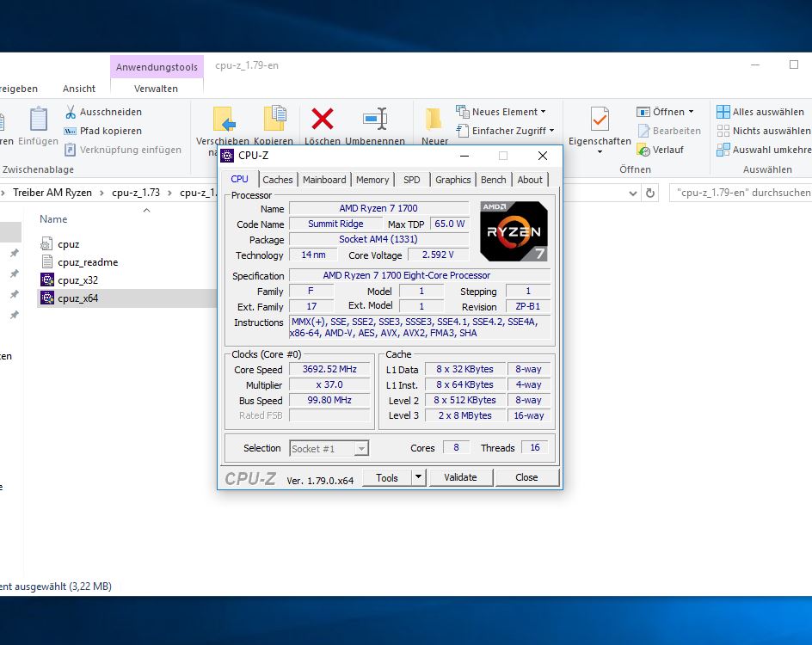Screen dimensions: 812x645
Task: Expand the address bar history dropdown
Action: (x=633, y=193)
